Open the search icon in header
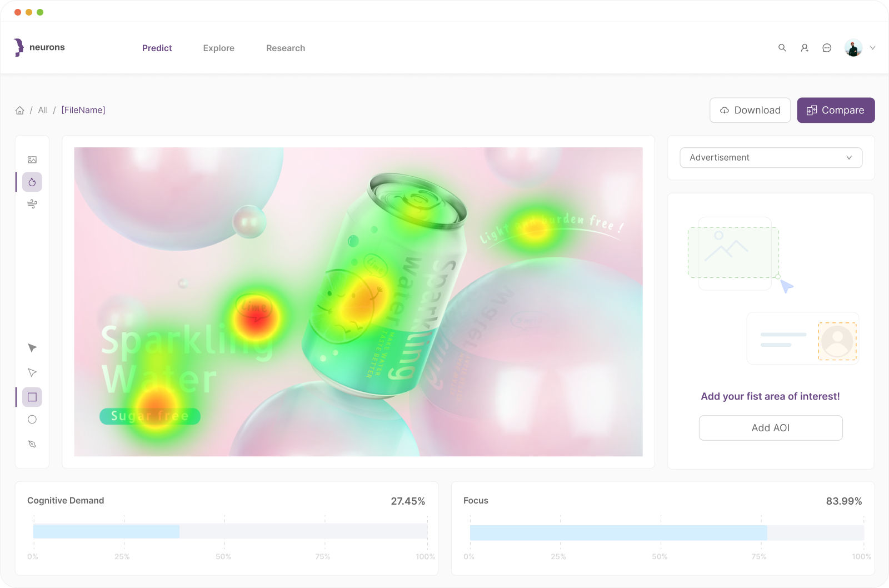 [782, 48]
